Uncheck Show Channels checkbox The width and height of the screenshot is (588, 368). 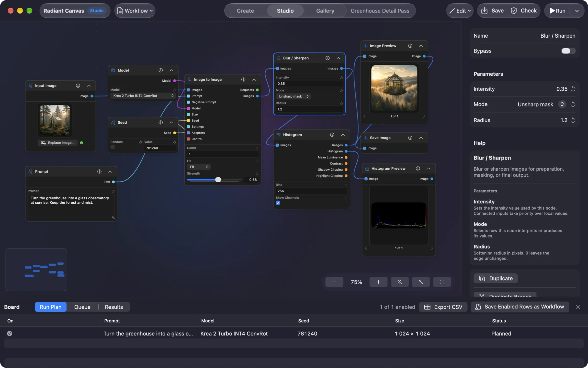click(x=278, y=203)
